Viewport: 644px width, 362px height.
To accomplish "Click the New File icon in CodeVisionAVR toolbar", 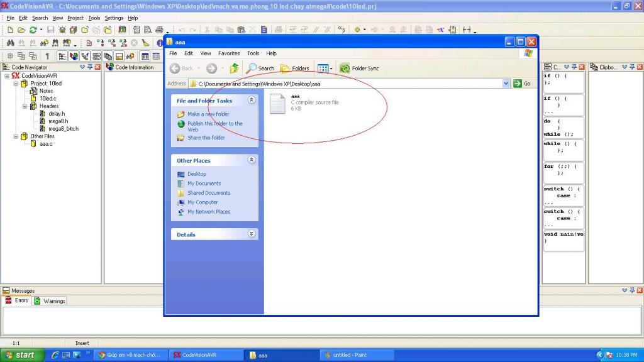I will tap(10, 30).
